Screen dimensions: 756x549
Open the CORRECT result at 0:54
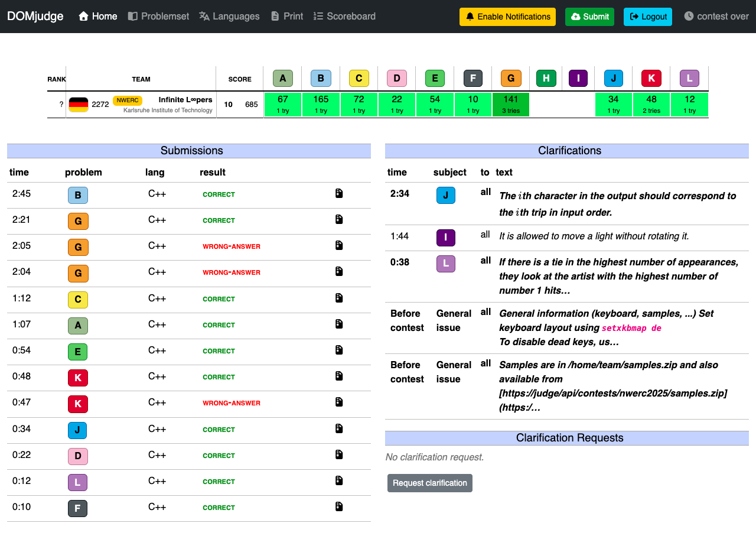[219, 351]
